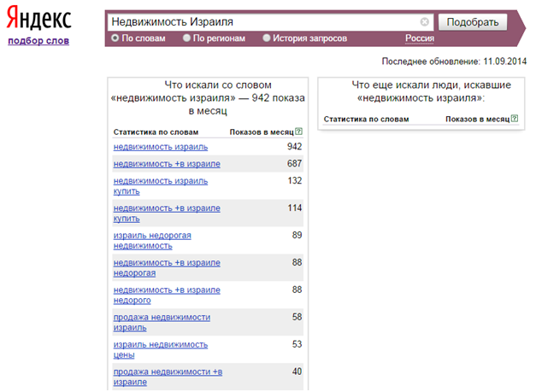536x392 pixels.
Task: Click left Статистика по словам column header
Action: [156, 132]
